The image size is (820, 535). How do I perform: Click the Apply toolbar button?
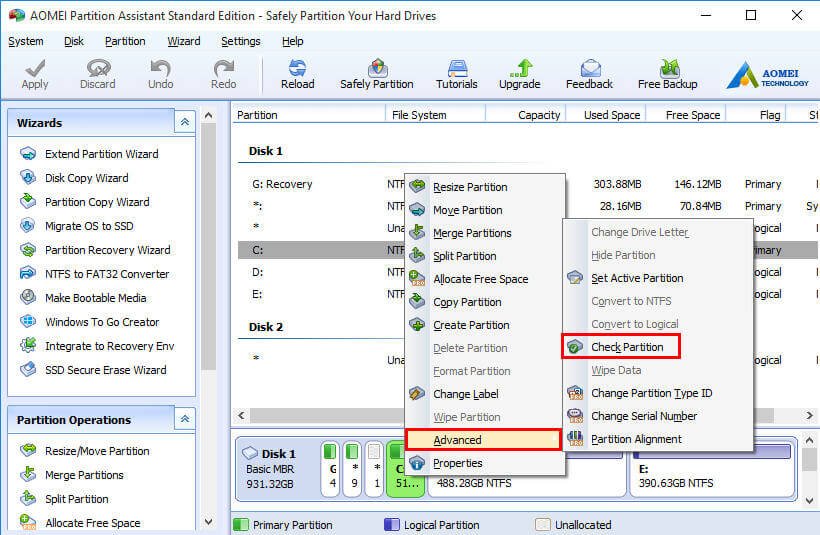35,74
